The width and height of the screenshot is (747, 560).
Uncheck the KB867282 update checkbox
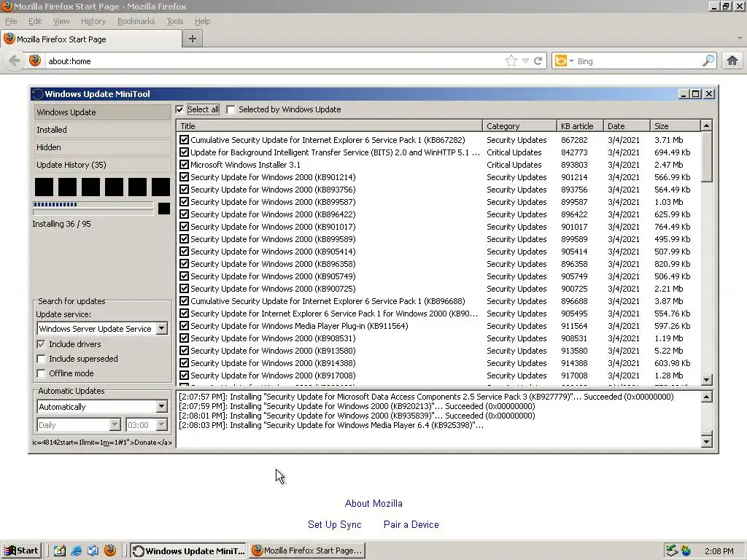pos(184,139)
